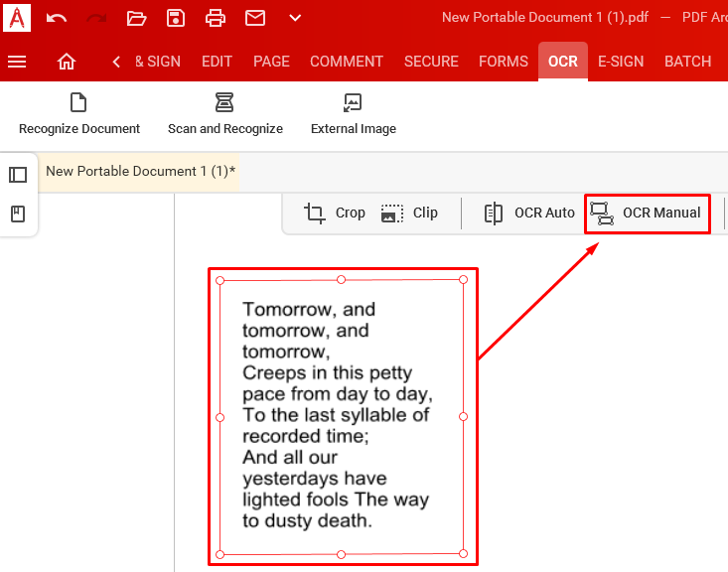
Task: Click the Crop tool icon
Action: (314, 214)
